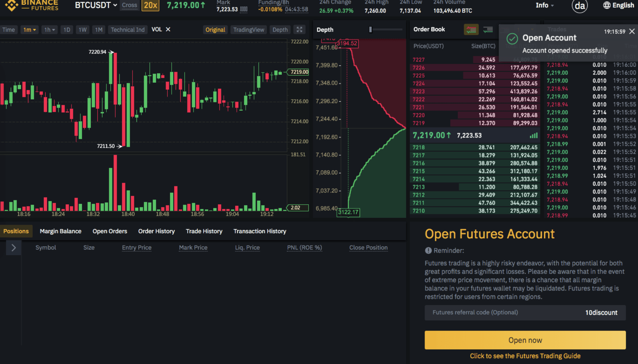Open the Positions tab
This screenshot has height=364, width=638.
pos(16,231)
